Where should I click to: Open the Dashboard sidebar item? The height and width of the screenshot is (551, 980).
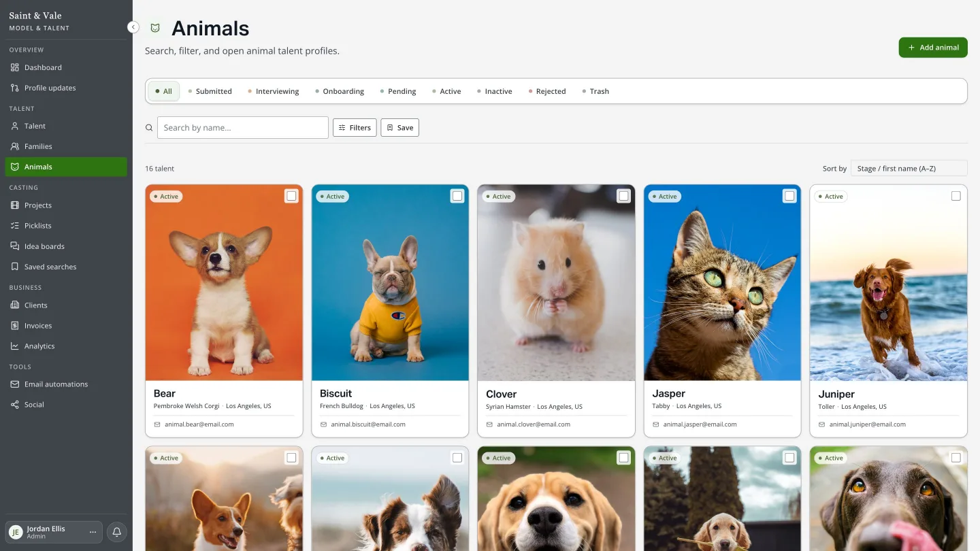coord(66,67)
